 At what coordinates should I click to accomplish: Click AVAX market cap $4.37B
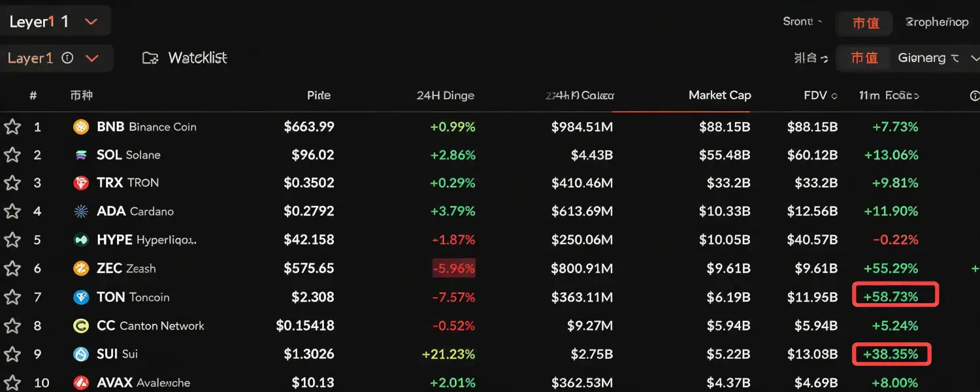pyautogui.click(x=728, y=383)
